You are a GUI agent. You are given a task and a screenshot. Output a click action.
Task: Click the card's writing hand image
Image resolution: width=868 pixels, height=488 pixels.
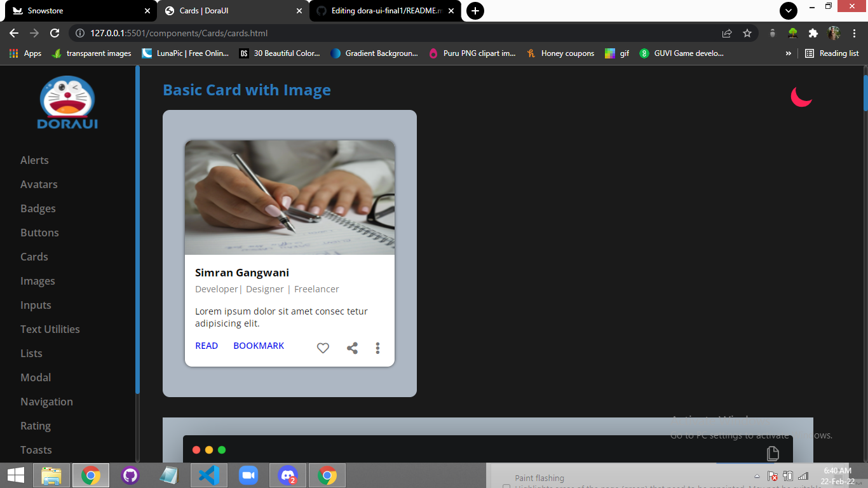pyautogui.click(x=290, y=198)
